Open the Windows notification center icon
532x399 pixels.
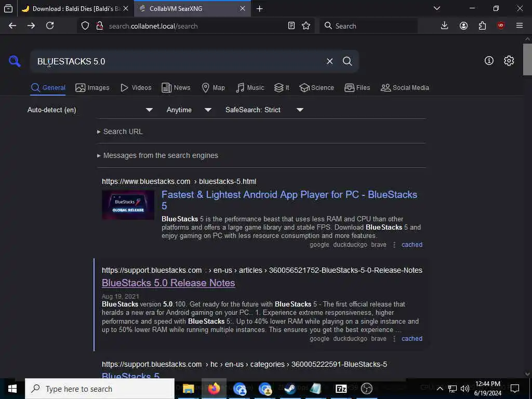(515, 388)
